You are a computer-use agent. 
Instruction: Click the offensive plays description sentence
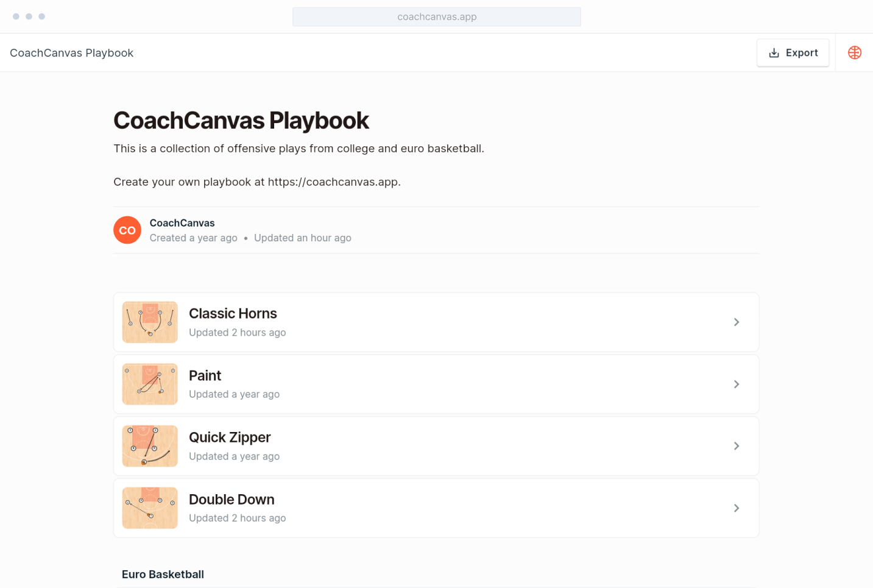tap(299, 149)
